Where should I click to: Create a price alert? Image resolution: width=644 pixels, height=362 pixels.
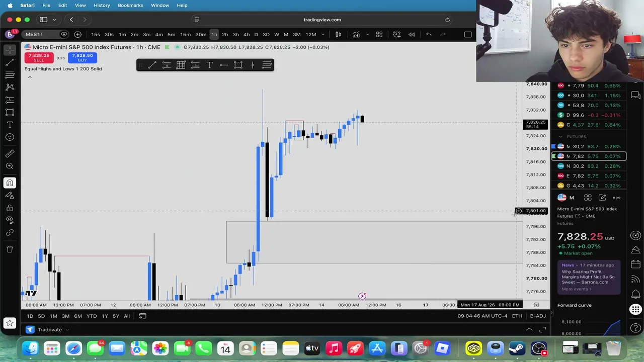397,34
